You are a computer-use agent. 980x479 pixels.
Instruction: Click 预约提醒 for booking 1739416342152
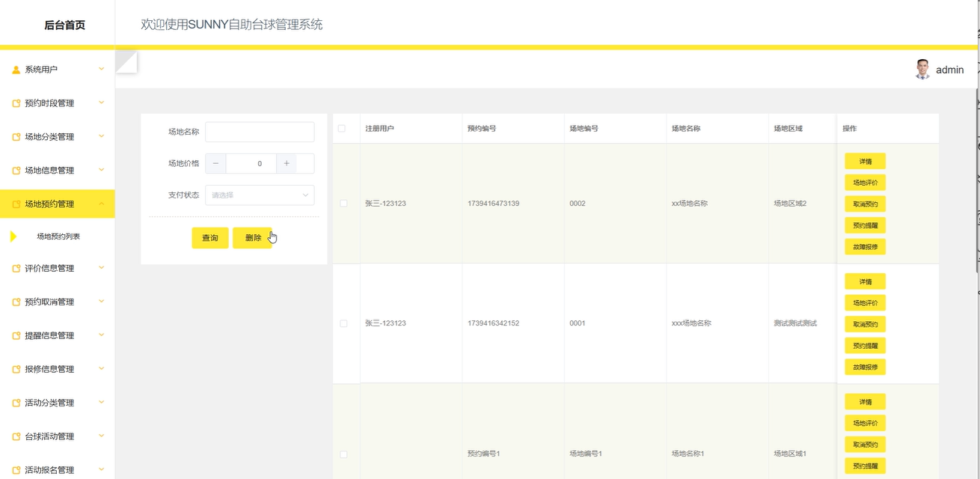coord(865,346)
